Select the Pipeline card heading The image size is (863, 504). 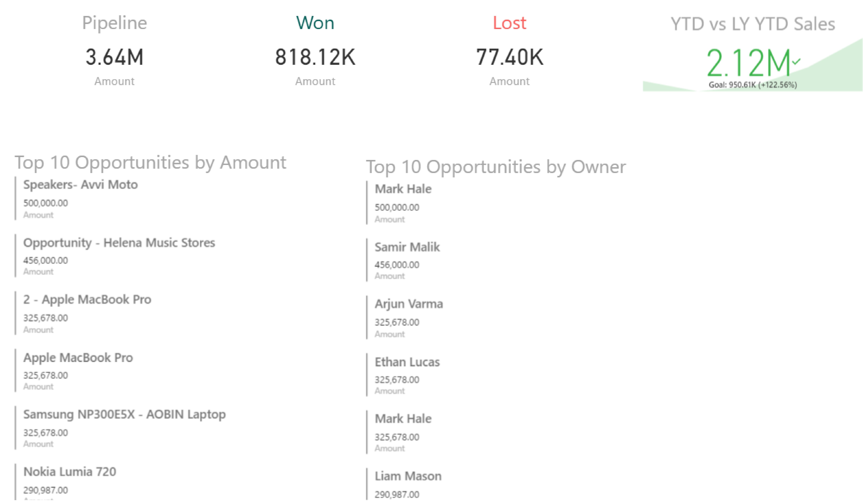[x=115, y=23]
